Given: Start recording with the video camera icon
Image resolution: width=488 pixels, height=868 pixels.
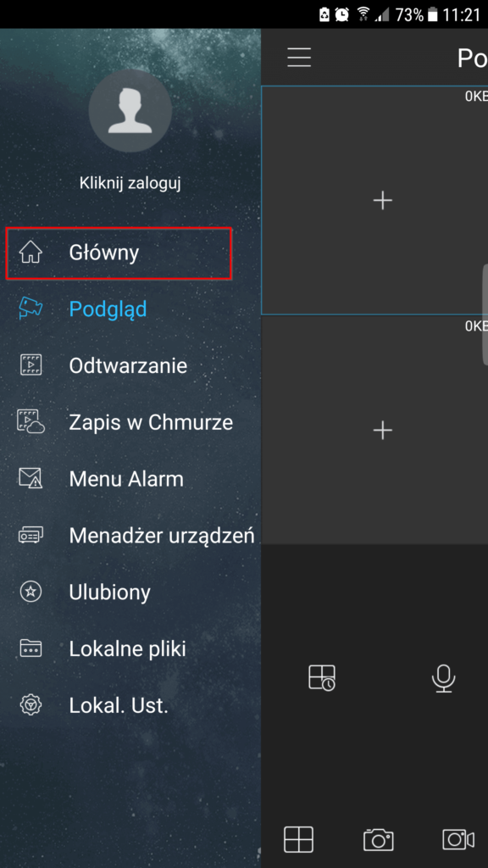Looking at the screenshot, I should tap(457, 839).
